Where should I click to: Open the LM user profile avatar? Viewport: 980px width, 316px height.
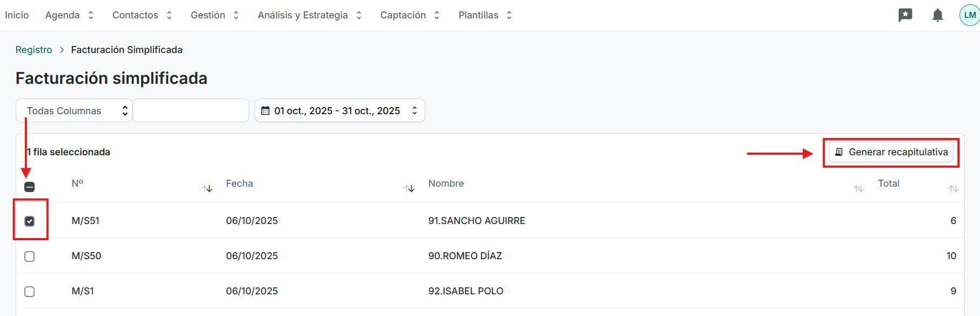[x=970, y=15]
